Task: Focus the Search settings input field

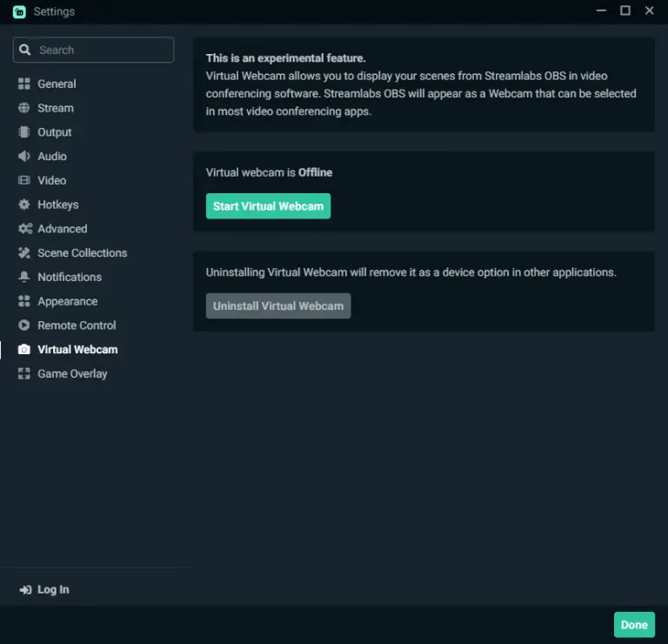Action: pos(93,50)
